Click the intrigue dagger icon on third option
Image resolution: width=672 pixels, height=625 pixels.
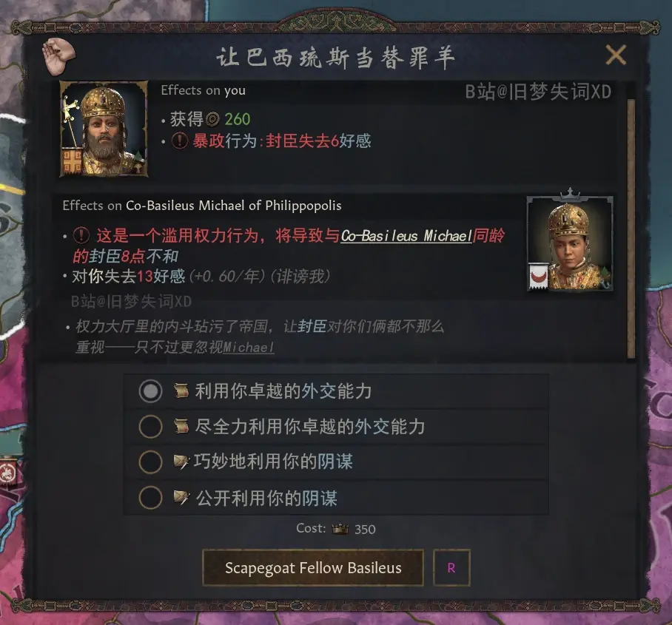point(181,462)
